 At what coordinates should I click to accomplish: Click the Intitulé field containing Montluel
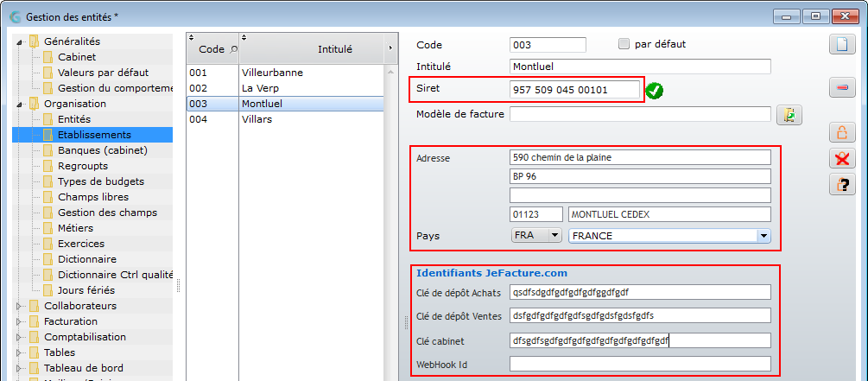coord(640,67)
